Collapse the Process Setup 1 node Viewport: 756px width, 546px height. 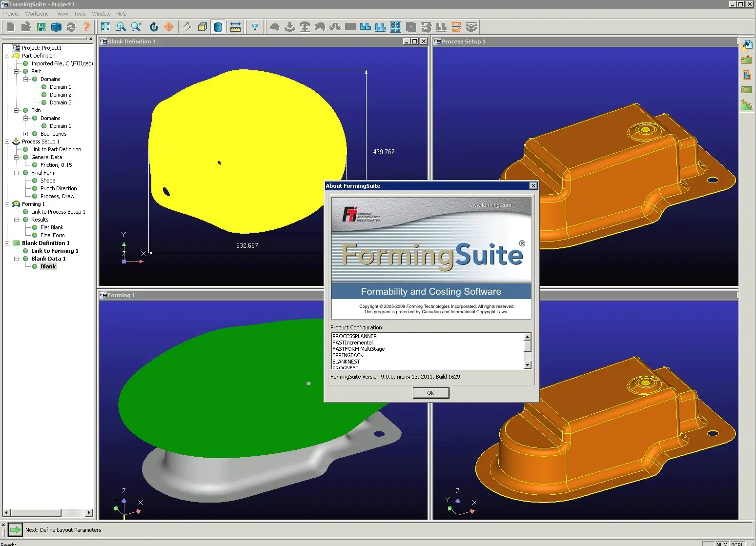click(7, 142)
